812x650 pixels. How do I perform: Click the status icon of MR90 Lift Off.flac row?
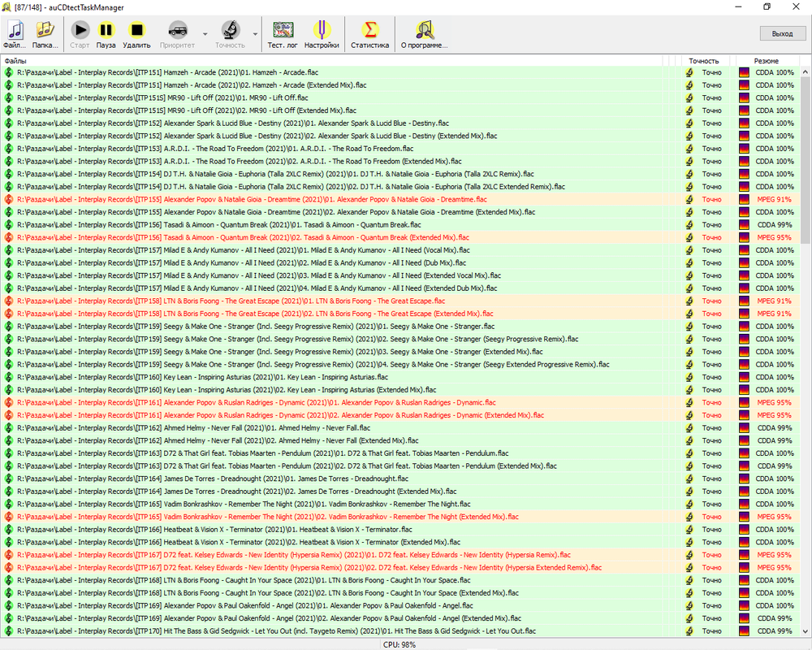coord(8,98)
